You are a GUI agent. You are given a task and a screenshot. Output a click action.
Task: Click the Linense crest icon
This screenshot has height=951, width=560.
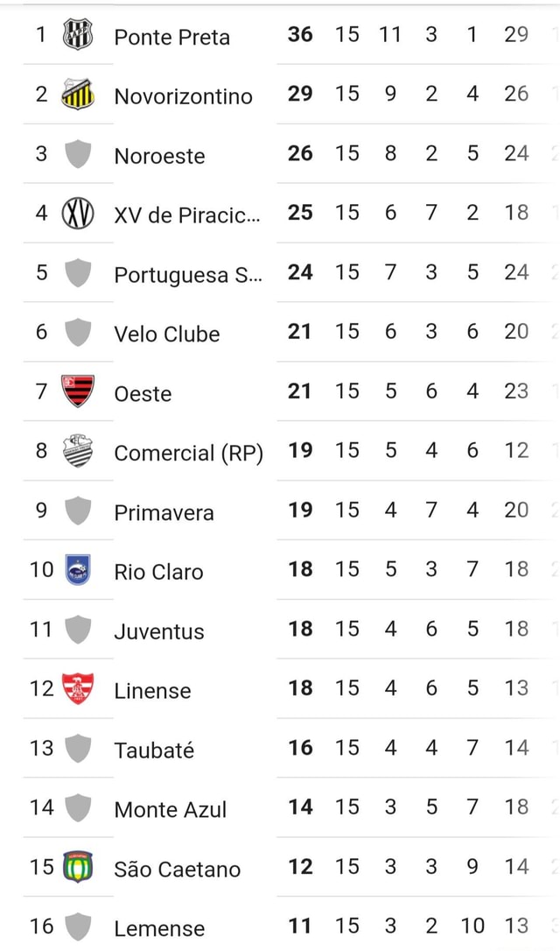pyautogui.click(x=77, y=689)
